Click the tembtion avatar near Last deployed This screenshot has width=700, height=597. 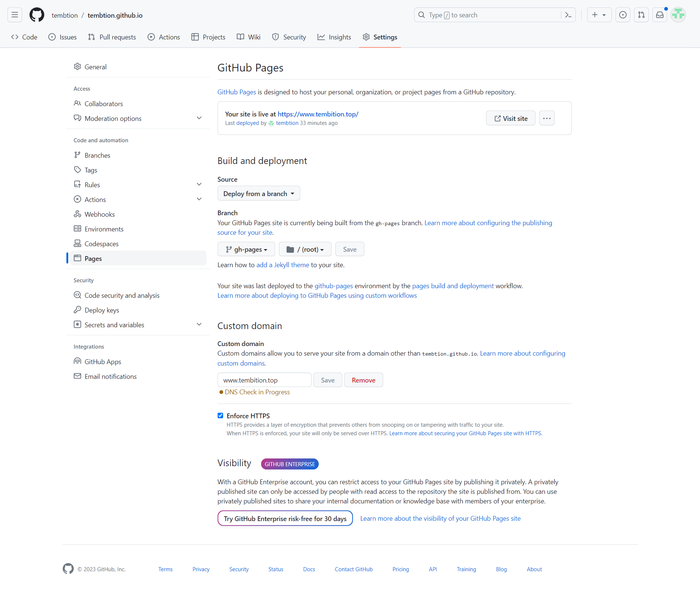(271, 123)
